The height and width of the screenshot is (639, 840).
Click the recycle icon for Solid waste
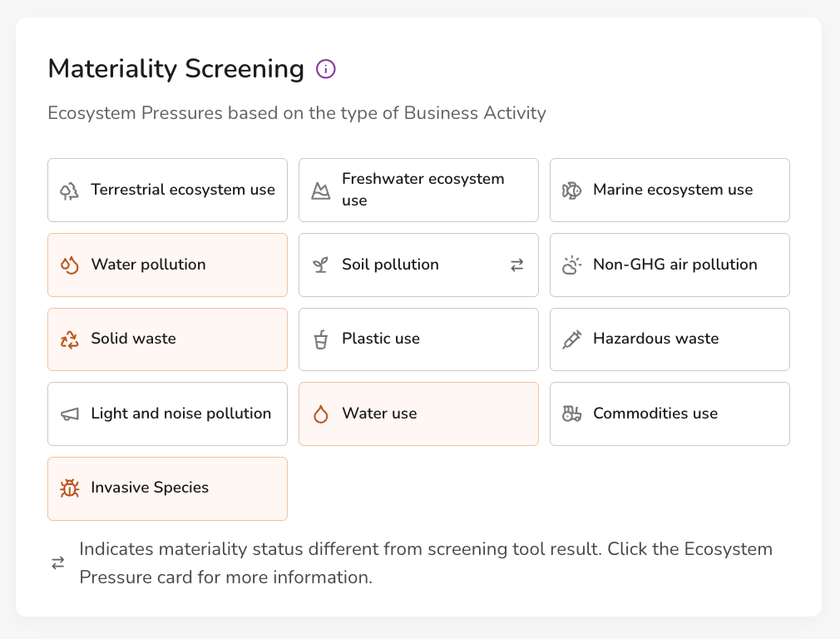(69, 339)
